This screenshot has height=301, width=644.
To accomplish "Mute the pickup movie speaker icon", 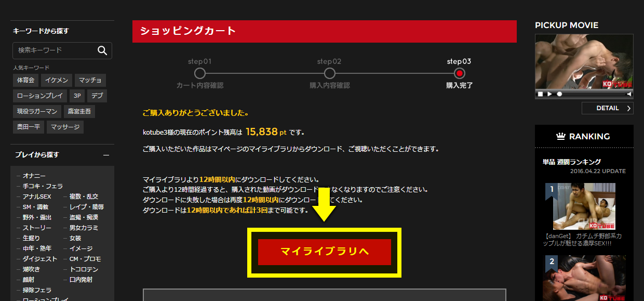I will click(629, 94).
